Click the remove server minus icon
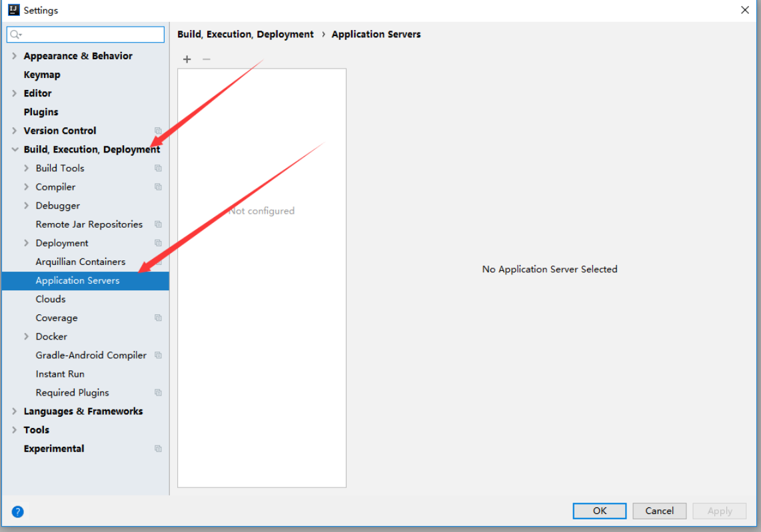Image resolution: width=761 pixels, height=532 pixels. pos(207,59)
